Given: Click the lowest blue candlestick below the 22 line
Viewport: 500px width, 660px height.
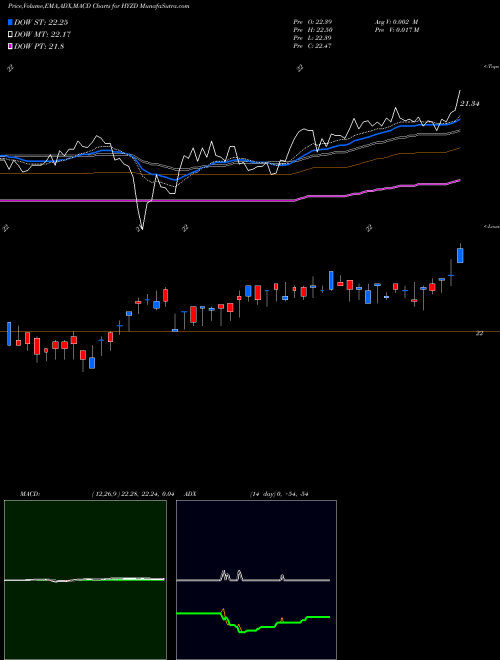Looking at the screenshot, I should tap(92, 363).
